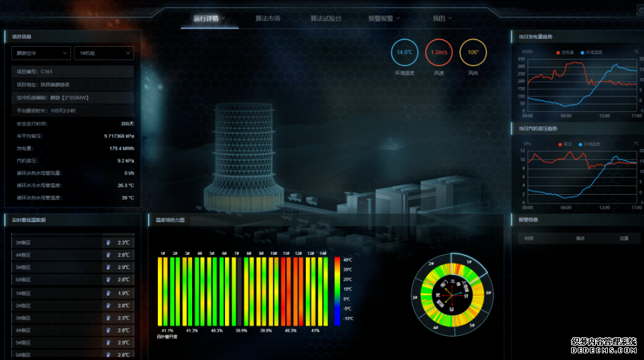Select the 2#扇区 2.8℃ row

[x=73, y=306]
